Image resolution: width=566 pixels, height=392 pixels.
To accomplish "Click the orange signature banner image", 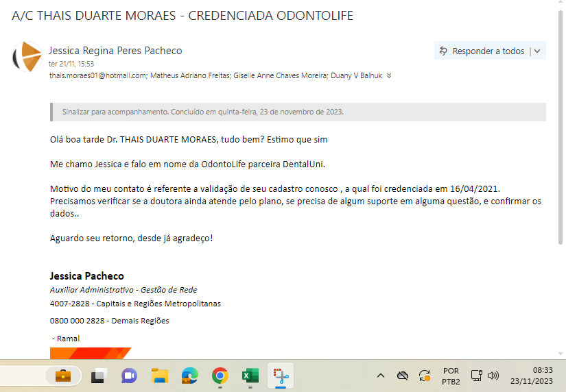I will 91,353.
